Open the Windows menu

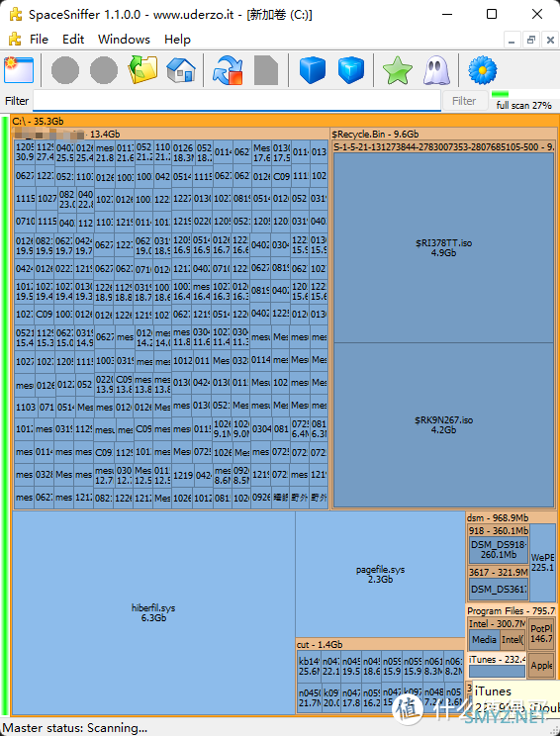[124, 40]
